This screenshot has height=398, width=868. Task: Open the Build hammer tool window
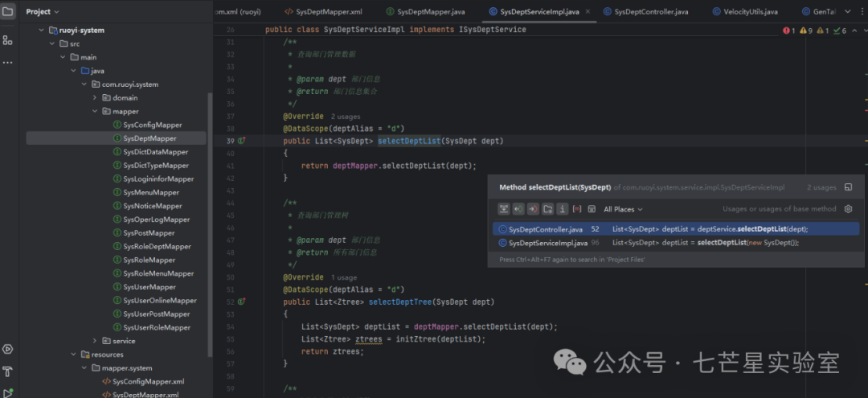8,371
